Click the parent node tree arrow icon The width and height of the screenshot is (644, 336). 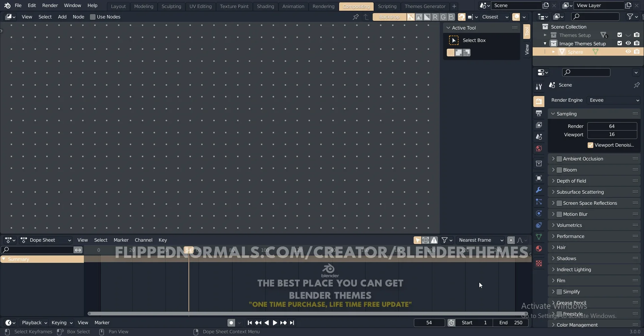tap(366, 17)
